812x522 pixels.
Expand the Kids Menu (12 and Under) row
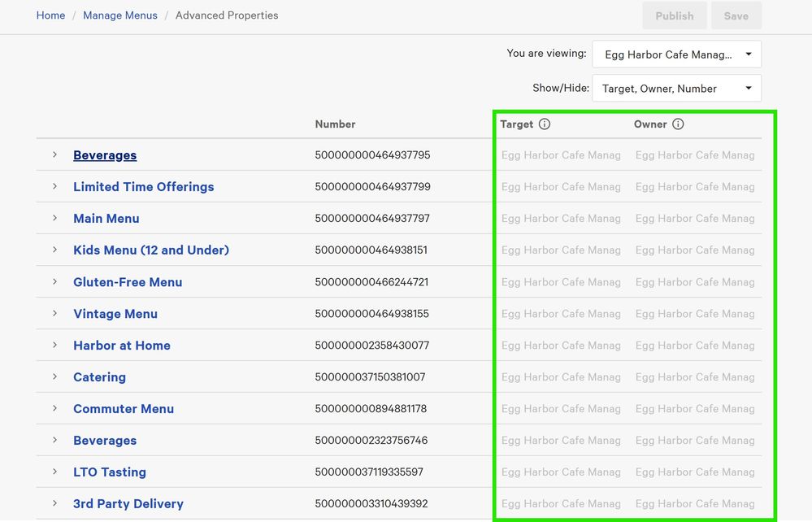pos(54,250)
